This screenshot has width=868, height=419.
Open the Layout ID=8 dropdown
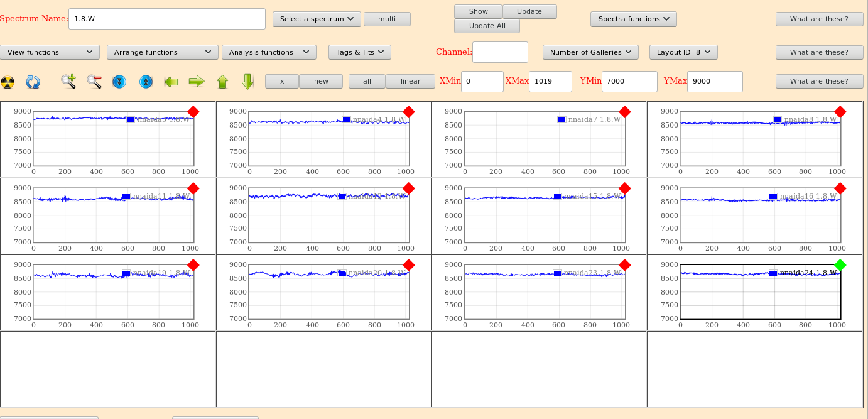pos(683,52)
